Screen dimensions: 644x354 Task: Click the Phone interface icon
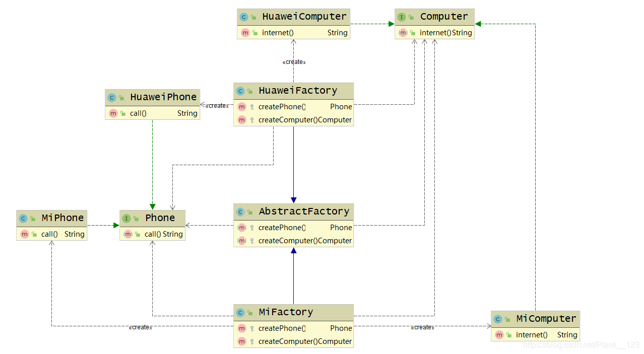coord(126,219)
